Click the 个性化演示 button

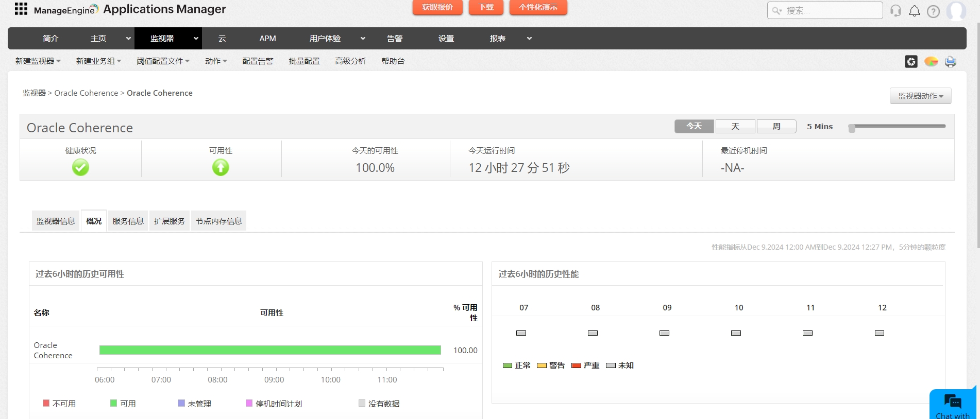pos(538,7)
